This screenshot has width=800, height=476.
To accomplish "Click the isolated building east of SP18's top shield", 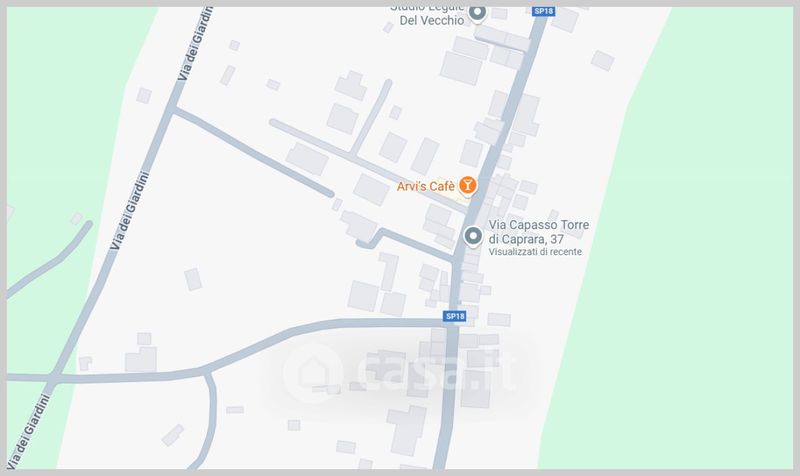I will (603, 60).
